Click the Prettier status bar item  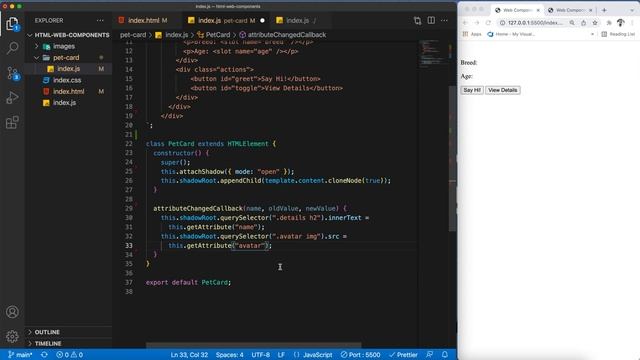[403, 355]
